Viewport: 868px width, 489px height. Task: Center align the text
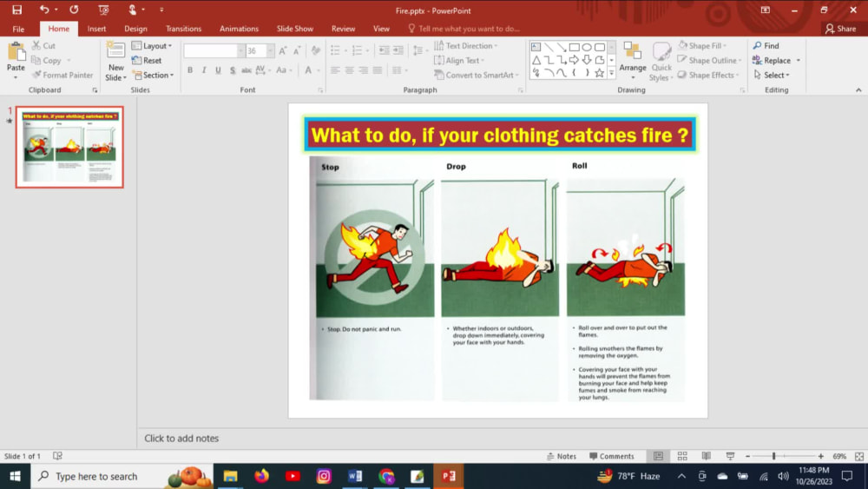349,70
